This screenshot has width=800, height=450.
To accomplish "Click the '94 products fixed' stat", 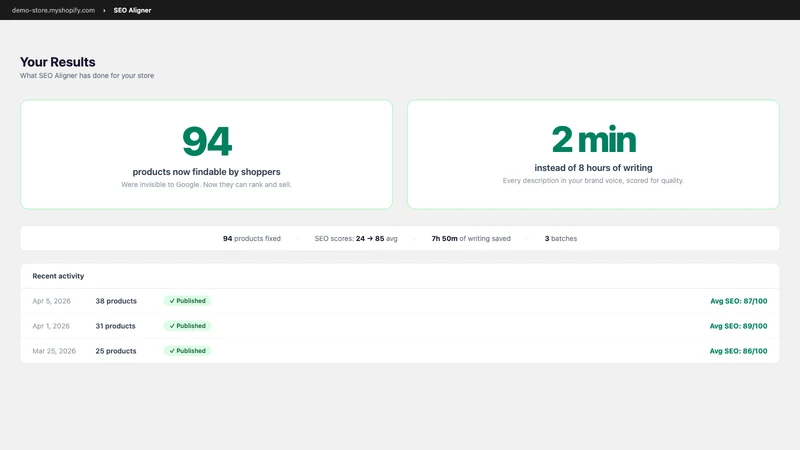I will 252,238.
